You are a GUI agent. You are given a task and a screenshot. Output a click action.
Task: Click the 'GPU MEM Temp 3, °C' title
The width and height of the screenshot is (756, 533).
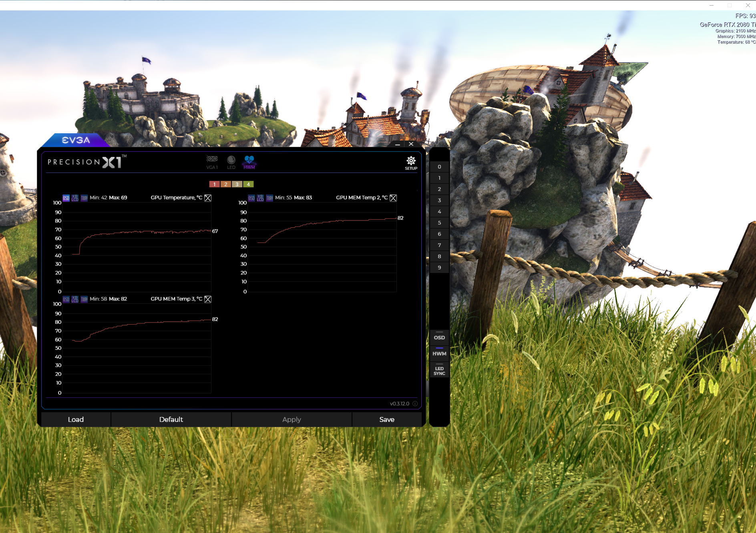176,299
